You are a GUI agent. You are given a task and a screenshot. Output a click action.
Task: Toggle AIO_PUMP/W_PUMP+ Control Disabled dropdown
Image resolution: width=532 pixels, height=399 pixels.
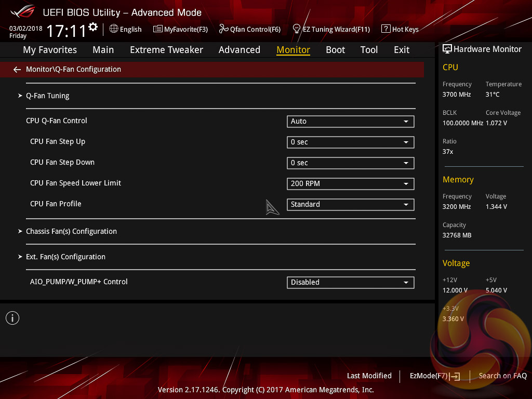tap(350, 282)
